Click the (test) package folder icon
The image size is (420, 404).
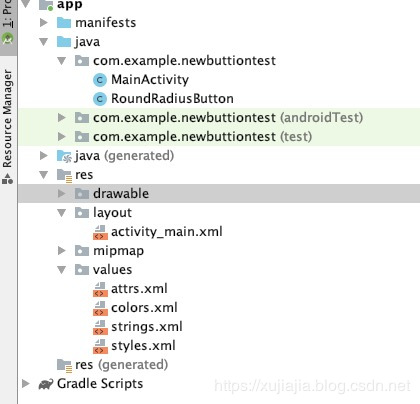(82, 137)
